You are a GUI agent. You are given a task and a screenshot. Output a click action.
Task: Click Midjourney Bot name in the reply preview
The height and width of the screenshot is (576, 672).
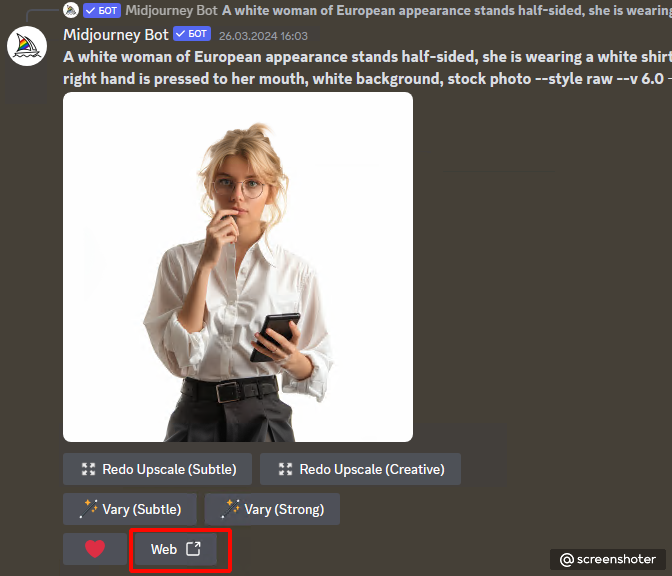click(x=171, y=10)
